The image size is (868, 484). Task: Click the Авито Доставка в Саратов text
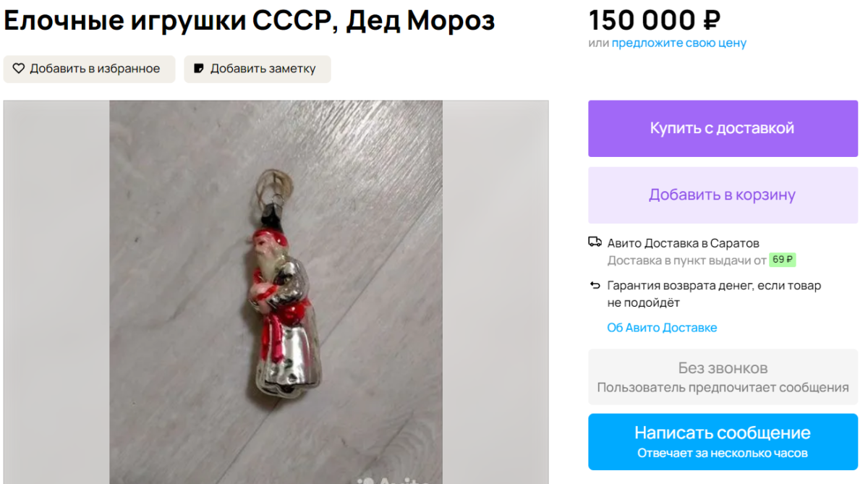(684, 243)
